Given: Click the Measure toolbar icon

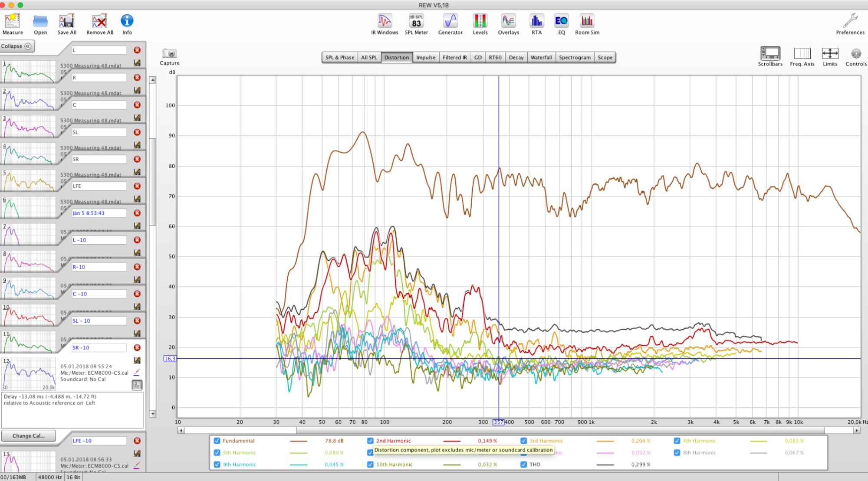Looking at the screenshot, I should point(12,21).
